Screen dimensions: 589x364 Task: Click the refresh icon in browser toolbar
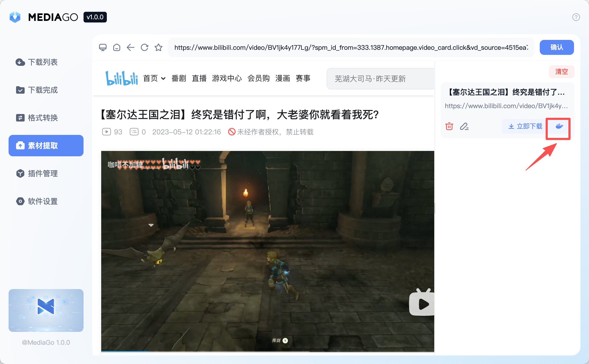(x=144, y=47)
